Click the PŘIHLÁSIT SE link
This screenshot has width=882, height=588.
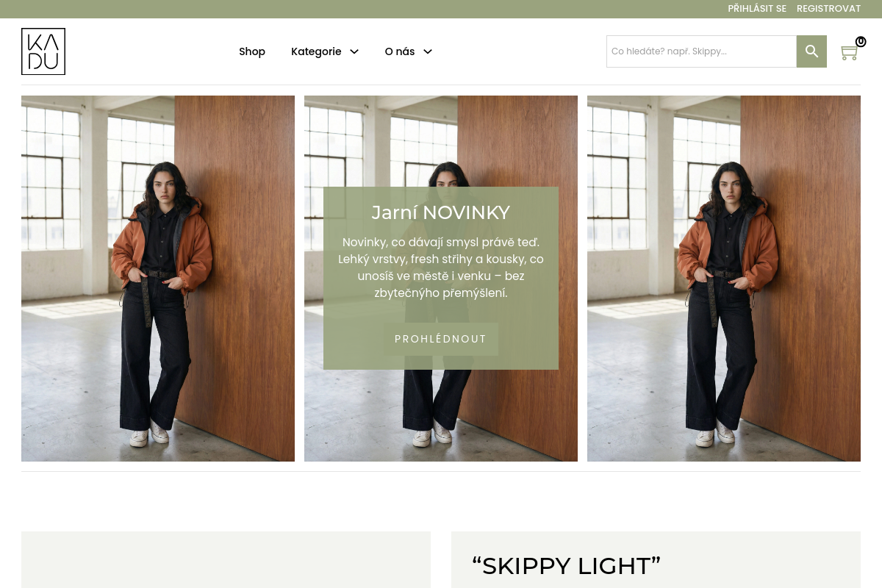click(x=757, y=9)
